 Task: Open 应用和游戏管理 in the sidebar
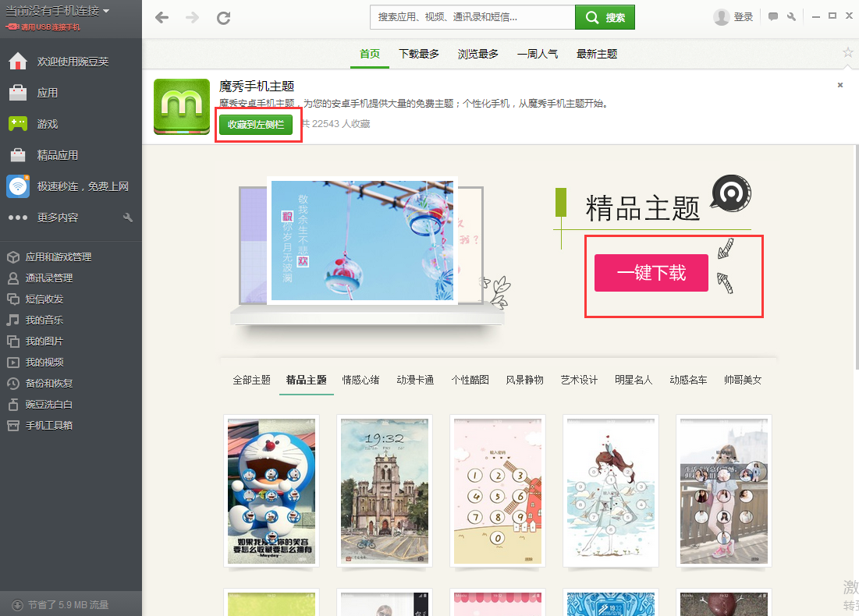pos(50,256)
